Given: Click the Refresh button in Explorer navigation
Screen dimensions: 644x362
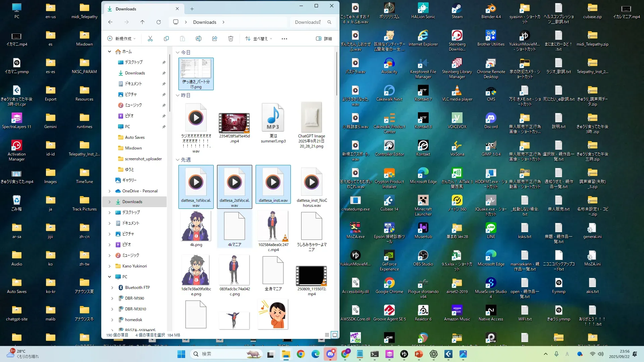Looking at the screenshot, I should (x=159, y=22).
